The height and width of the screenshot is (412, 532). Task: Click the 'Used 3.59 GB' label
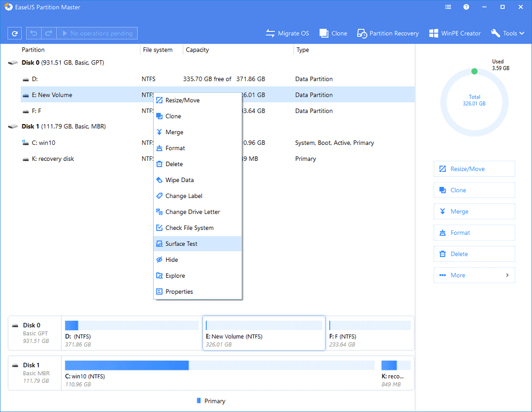tap(501, 65)
